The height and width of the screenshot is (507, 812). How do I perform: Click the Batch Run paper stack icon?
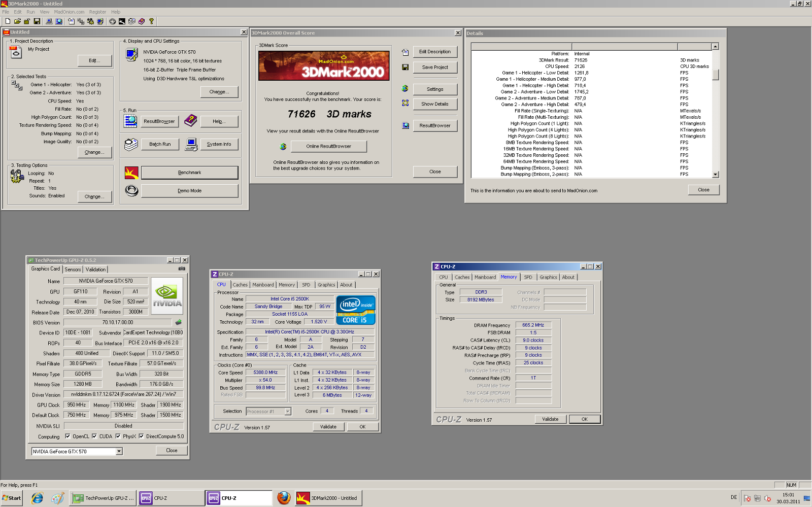coord(131,144)
